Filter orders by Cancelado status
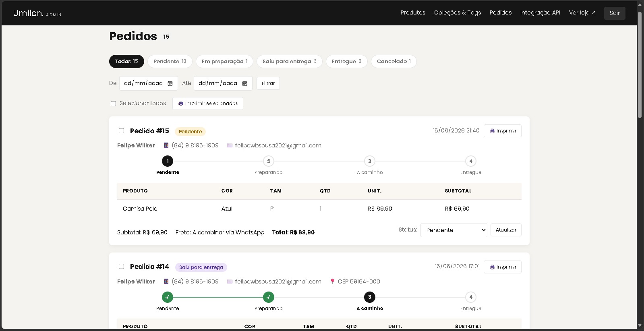Viewport: 644px width, 331px height. tap(394, 61)
